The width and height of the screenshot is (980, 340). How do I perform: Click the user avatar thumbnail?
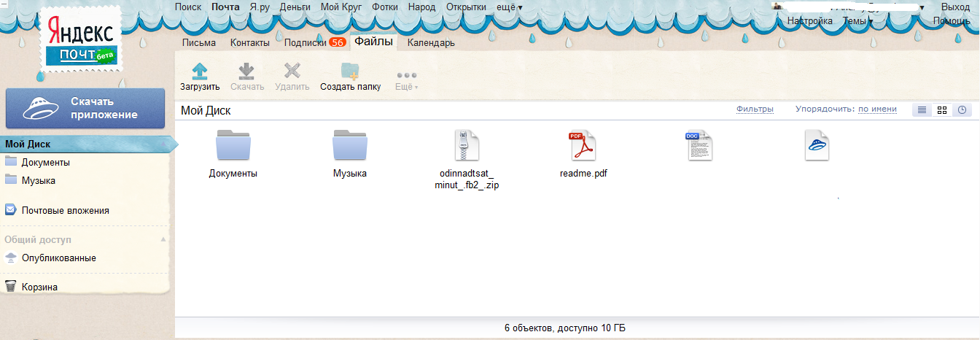click(x=778, y=7)
